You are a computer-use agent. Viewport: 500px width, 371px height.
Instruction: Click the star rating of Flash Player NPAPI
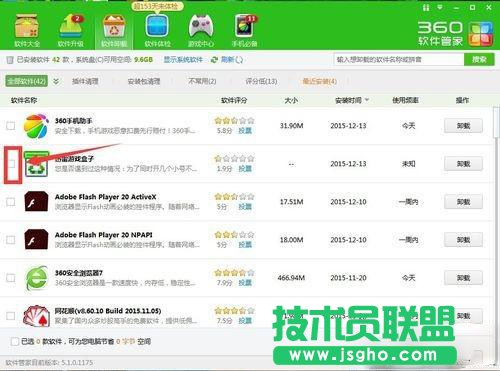[x=234, y=234]
